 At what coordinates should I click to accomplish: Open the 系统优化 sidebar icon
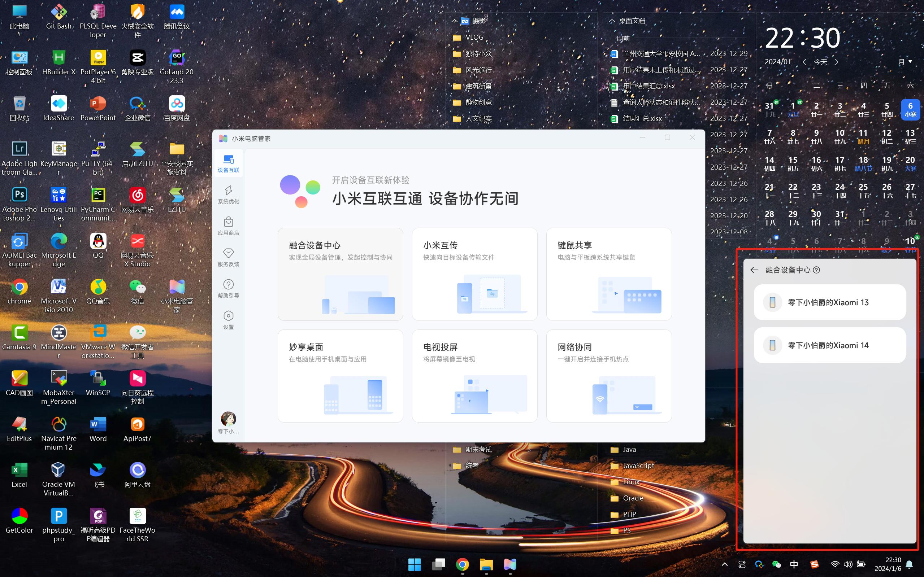coord(228,194)
